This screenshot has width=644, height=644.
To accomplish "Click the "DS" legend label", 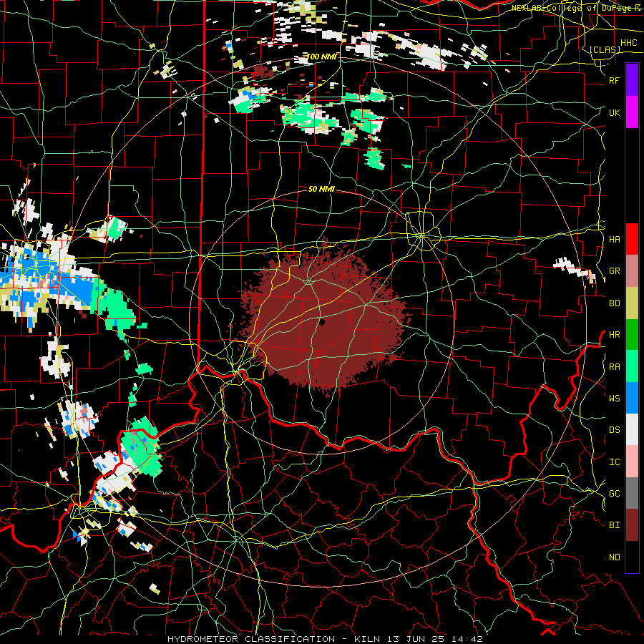I will tap(614, 429).
